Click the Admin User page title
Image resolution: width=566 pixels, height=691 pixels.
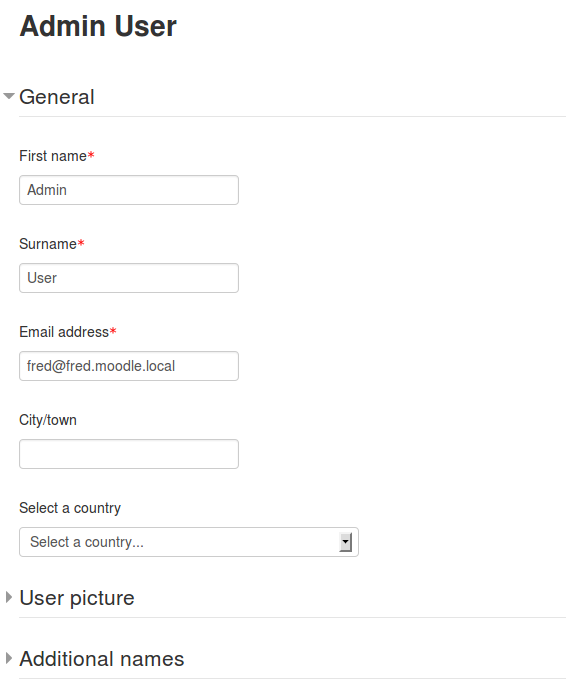pyautogui.click(x=98, y=26)
